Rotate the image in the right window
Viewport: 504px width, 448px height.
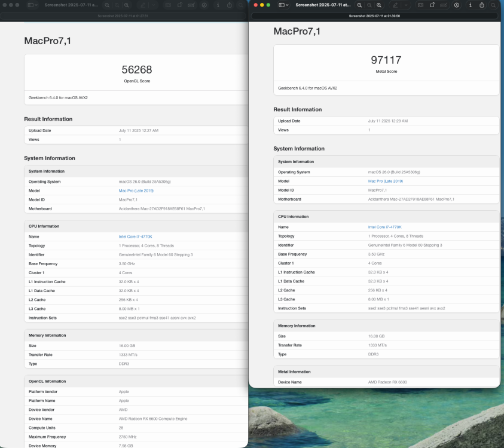[x=432, y=5]
